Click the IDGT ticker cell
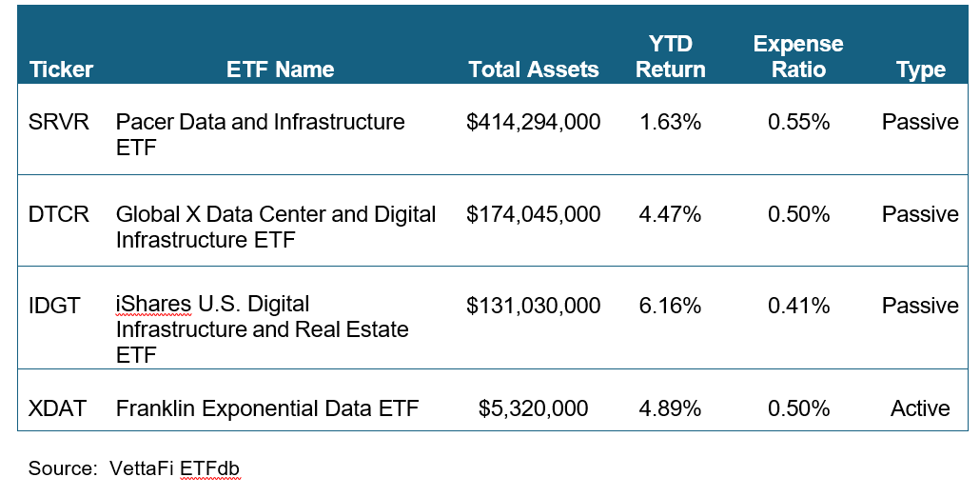This screenshot has width=980, height=497. click(55, 306)
